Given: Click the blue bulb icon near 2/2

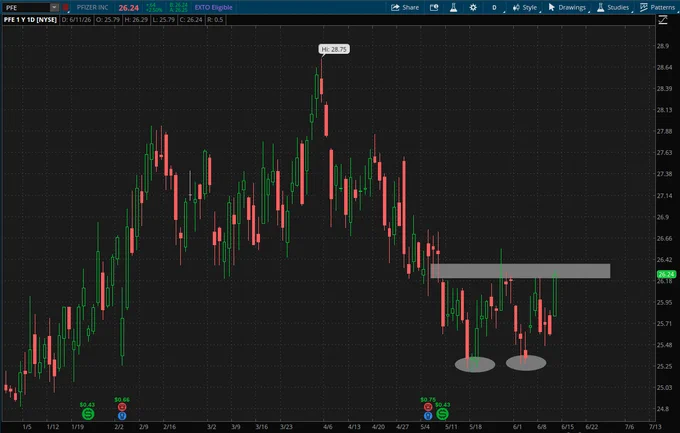Looking at the screenshot, I should (122, 416).
